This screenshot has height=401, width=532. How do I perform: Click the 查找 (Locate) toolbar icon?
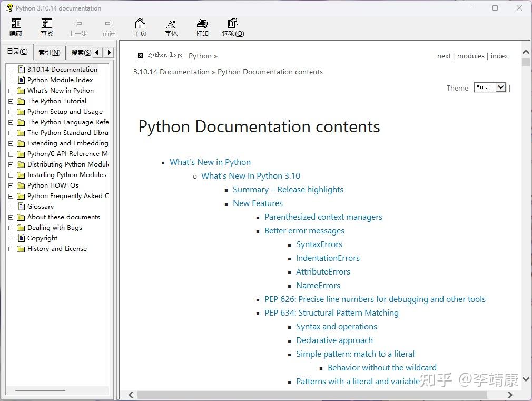pos(46,26)
